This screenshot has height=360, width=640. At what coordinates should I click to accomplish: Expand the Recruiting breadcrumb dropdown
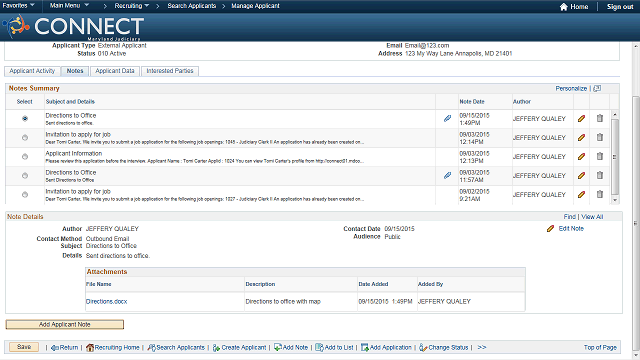point(131,6)
